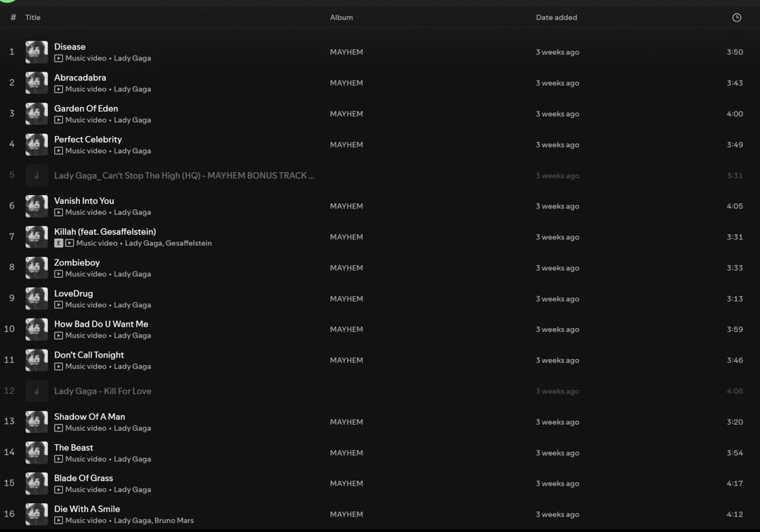The image size is (760, 532).
Task: Select the track title How Bad Do U Want Me
Action: click(101, 324)
